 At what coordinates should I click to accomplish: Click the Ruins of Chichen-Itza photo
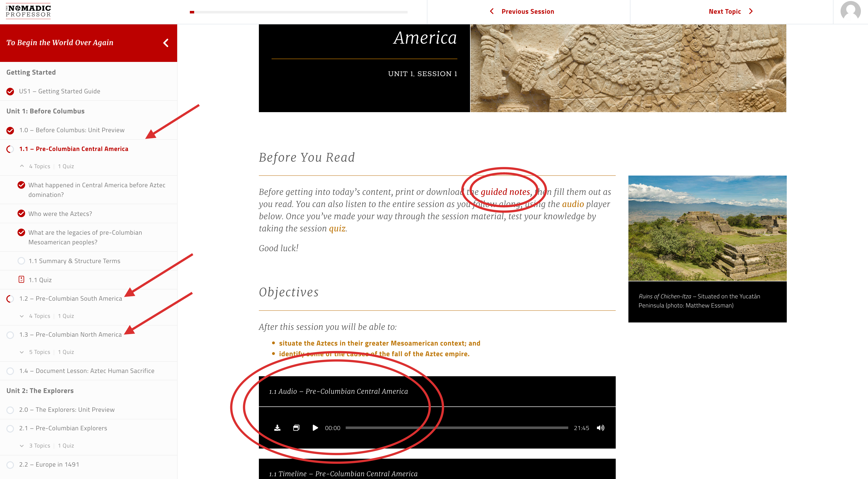707,228
